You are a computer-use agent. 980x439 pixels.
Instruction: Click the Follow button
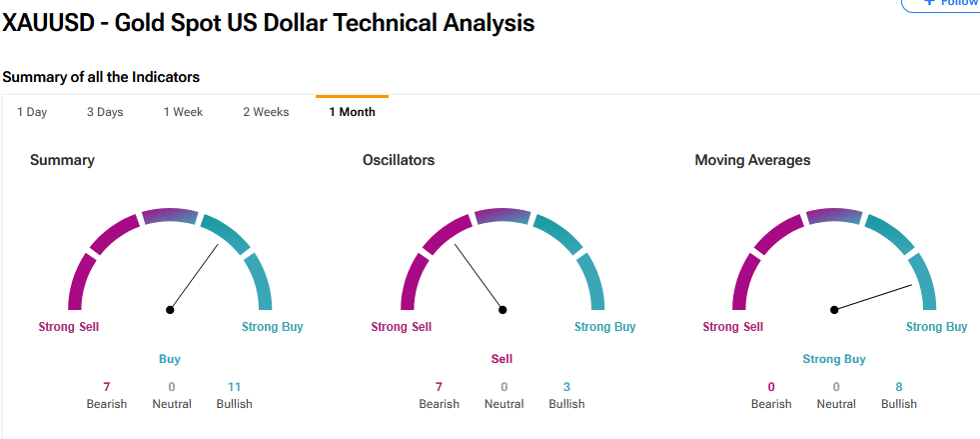pyautogui.click(x=949, y=4)
